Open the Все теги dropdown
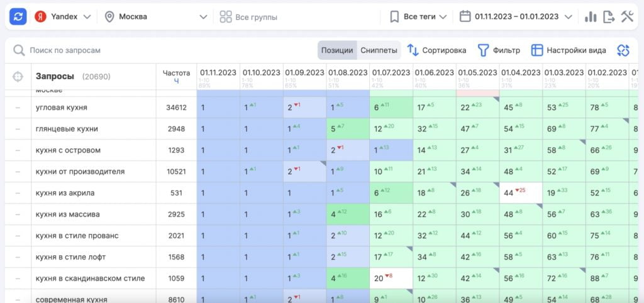This screenshot has width=644, height=303. coord(418,16)
